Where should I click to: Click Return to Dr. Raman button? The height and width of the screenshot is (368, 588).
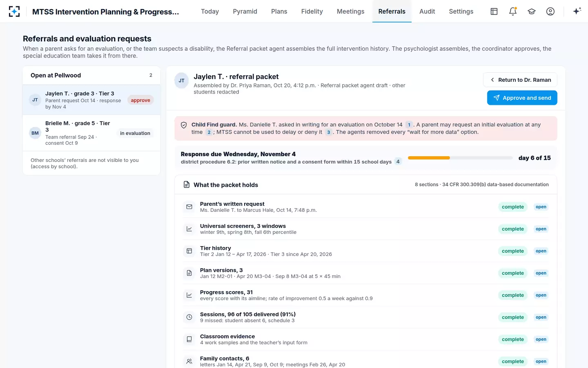coord(520,80)
